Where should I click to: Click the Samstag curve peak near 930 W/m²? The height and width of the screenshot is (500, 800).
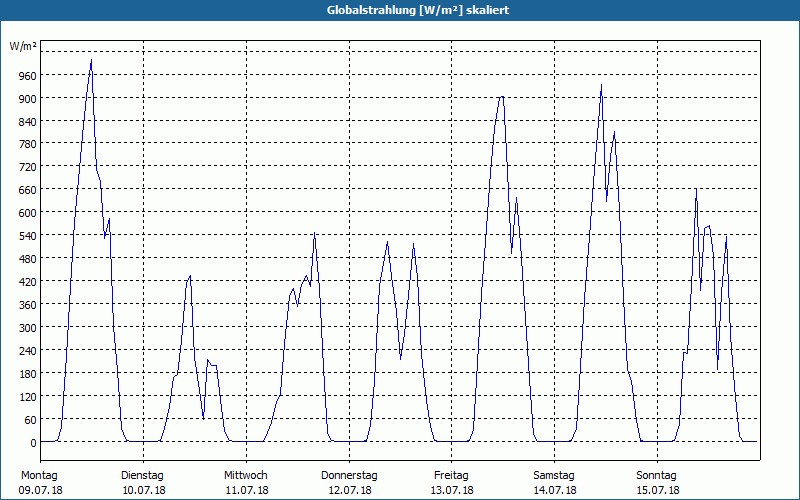pos(602,85)
